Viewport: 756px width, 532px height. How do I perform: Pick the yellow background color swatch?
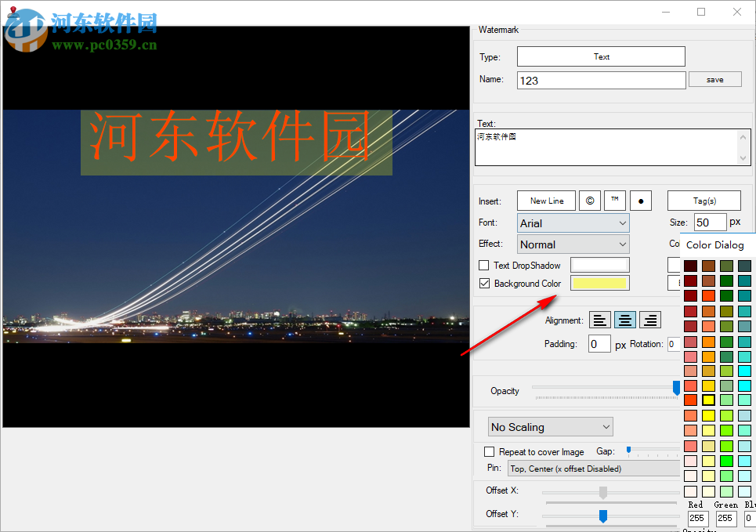pyautogui.click(x=599, y=283)
